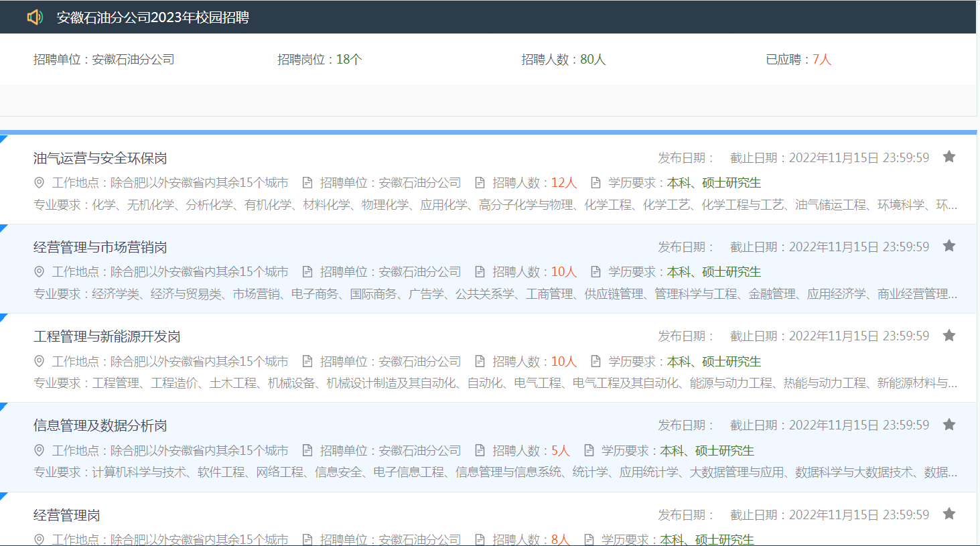980x546 pixels.
Task: Favorite the 油气运营与安全环保岗 job with star
Action: point(949,157)
